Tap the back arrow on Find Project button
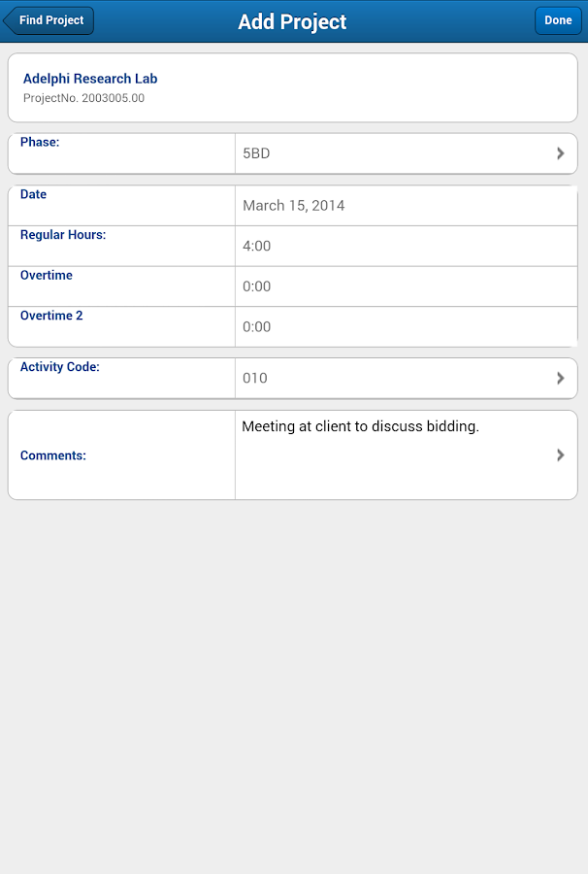The image size is (588, 874). click(x=14, y=19)
